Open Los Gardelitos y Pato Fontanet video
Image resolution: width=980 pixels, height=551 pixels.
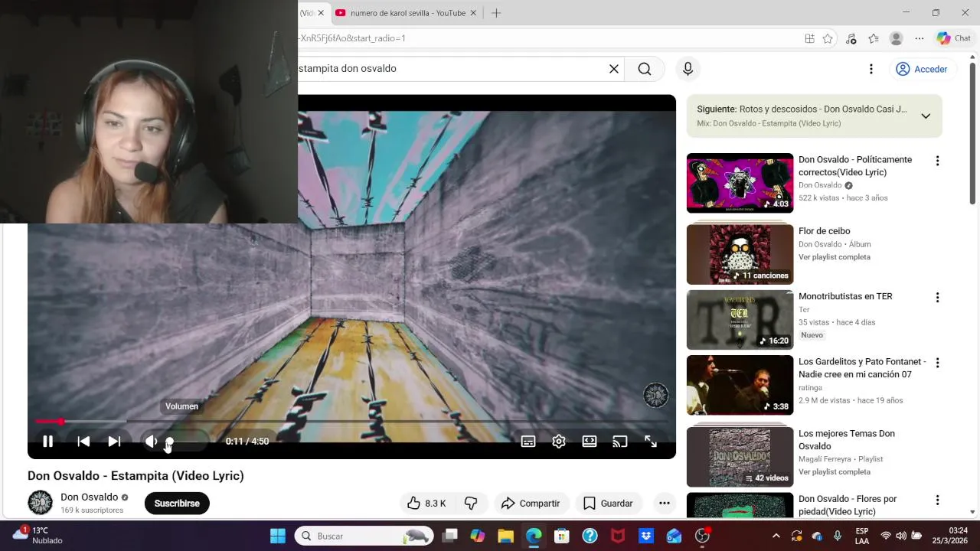click(740, 385)
